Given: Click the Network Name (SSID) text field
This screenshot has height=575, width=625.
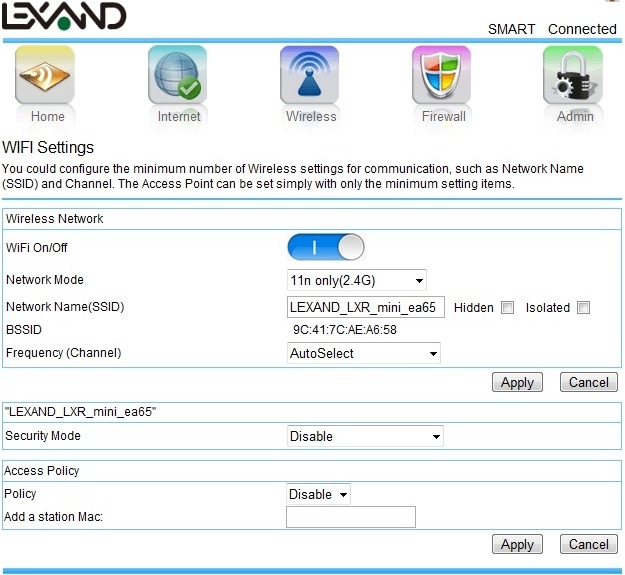Looking at the screenshot, I should tap(366, 308).
